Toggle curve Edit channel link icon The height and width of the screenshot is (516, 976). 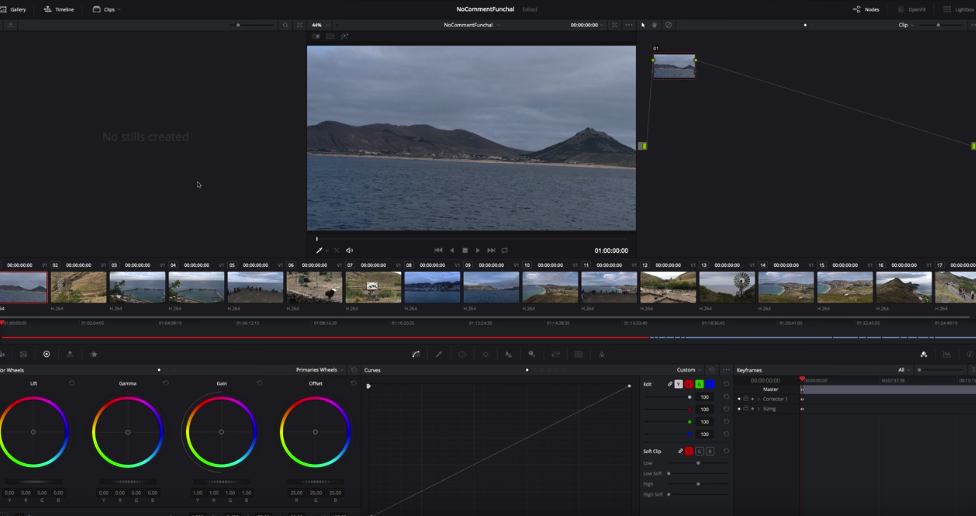670,384
